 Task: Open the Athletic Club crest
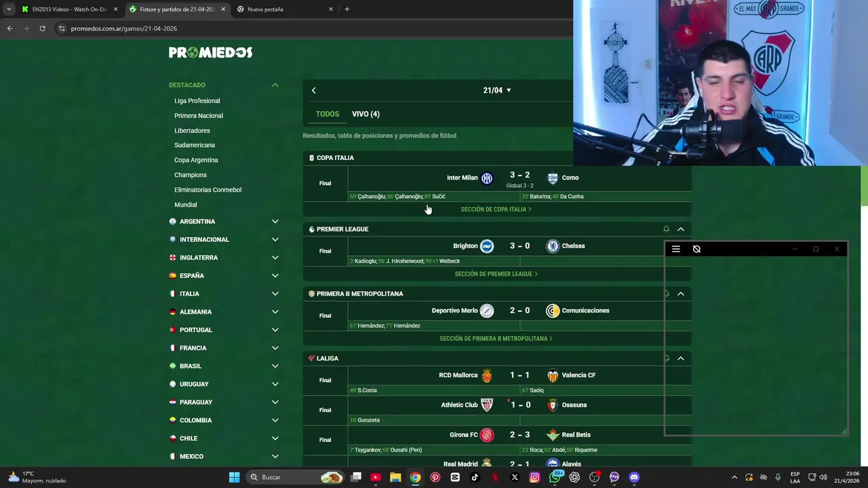coord(487,405)
